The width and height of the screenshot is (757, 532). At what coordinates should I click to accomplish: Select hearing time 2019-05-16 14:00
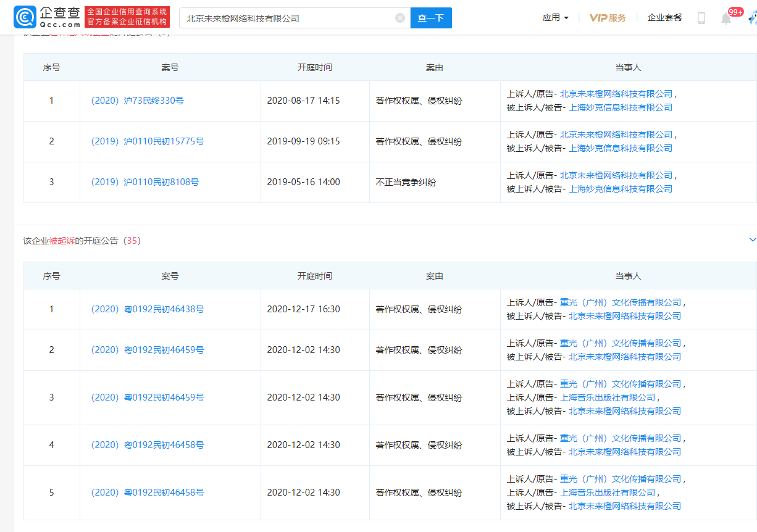[x=303, y=182]
